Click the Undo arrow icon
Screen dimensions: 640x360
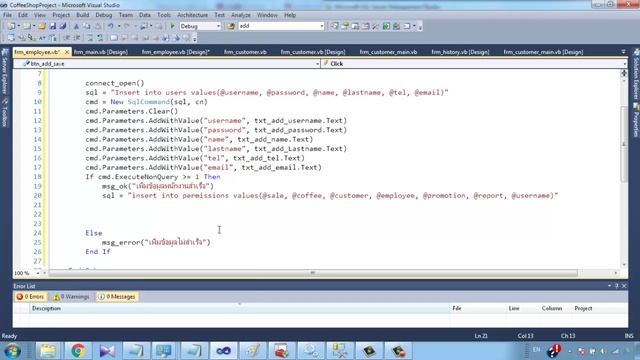coord(110,26)
